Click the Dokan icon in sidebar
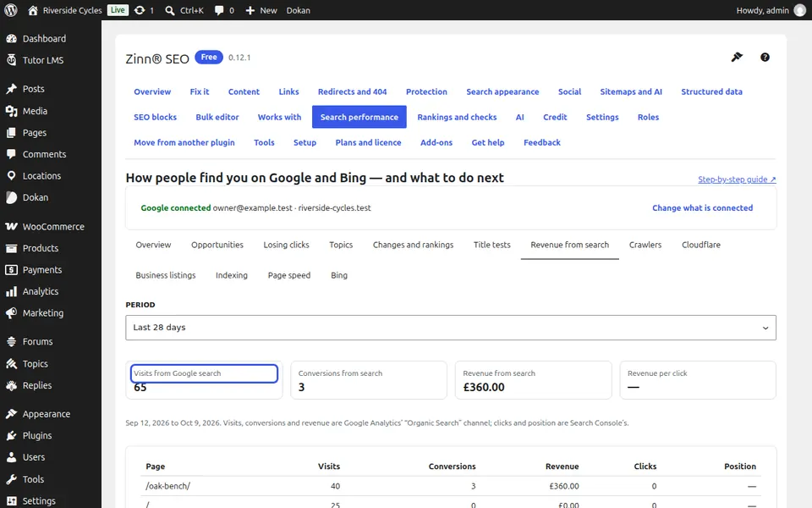The image size is (812, 508). pos(11,197)
